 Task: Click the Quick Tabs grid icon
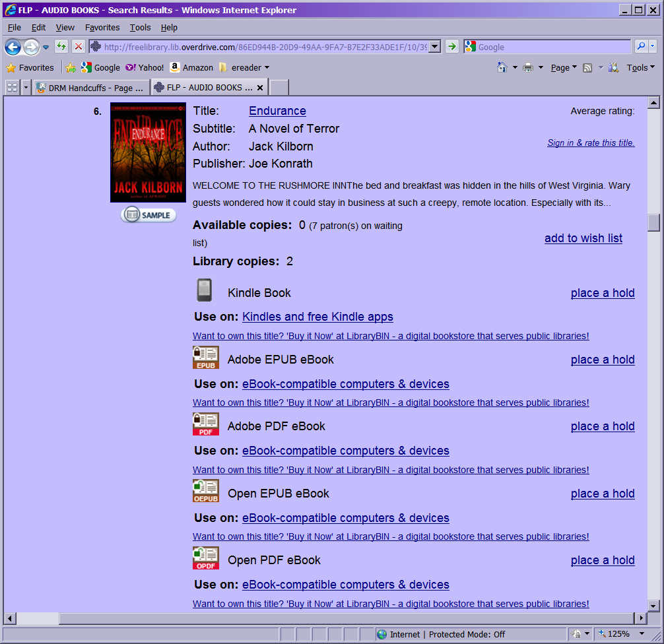click(13, 88)
